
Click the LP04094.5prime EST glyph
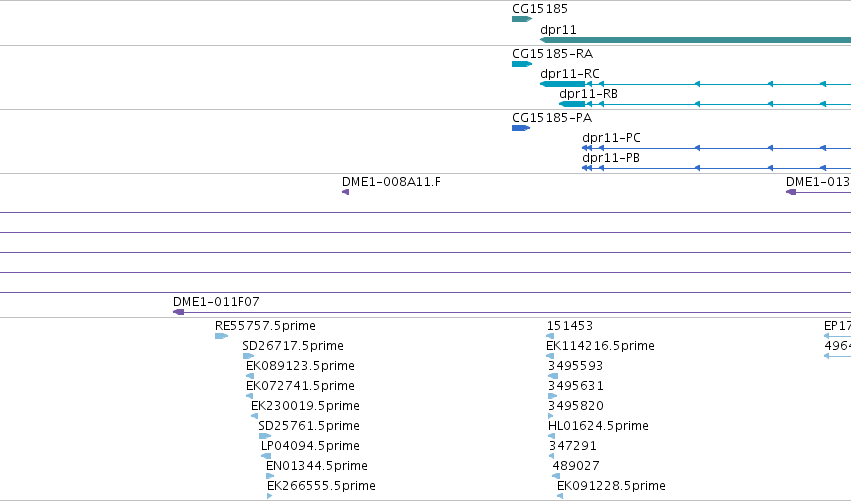click(266, 456)
